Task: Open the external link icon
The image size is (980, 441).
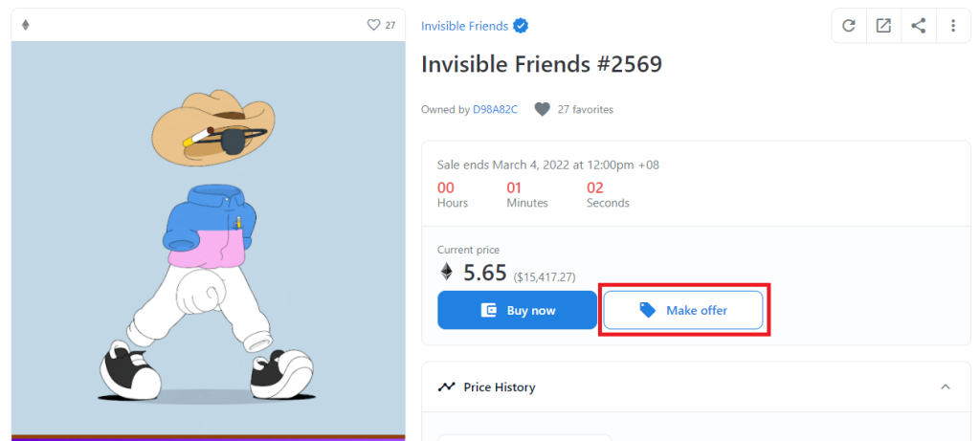Action: 883,26
